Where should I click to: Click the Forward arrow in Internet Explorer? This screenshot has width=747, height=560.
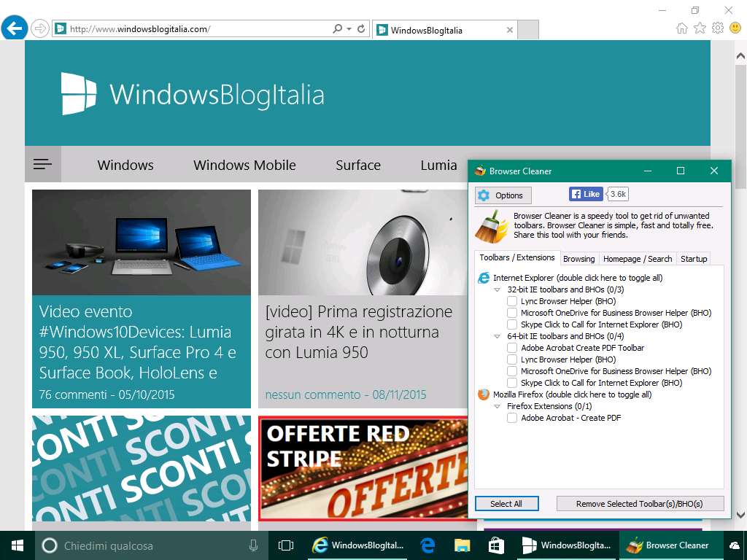[41, 28]
